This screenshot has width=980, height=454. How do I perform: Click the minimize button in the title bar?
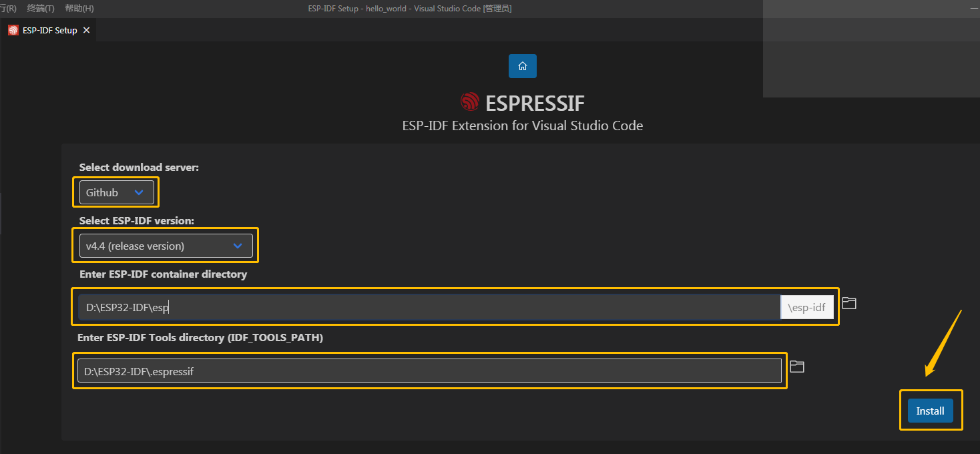975,9
